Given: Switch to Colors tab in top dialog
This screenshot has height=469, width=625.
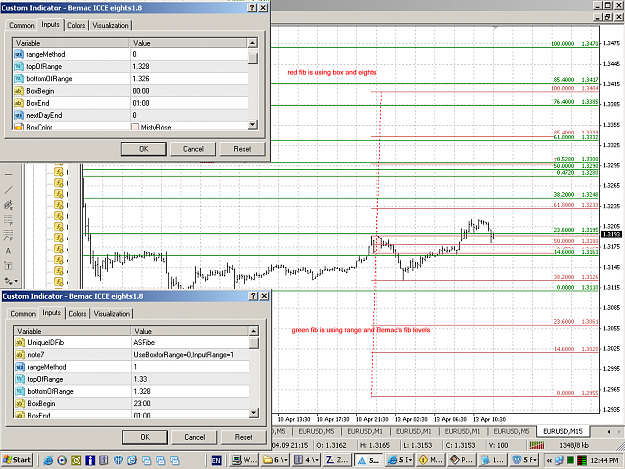Looking at the screenshot, I should (x=76, y=26).
